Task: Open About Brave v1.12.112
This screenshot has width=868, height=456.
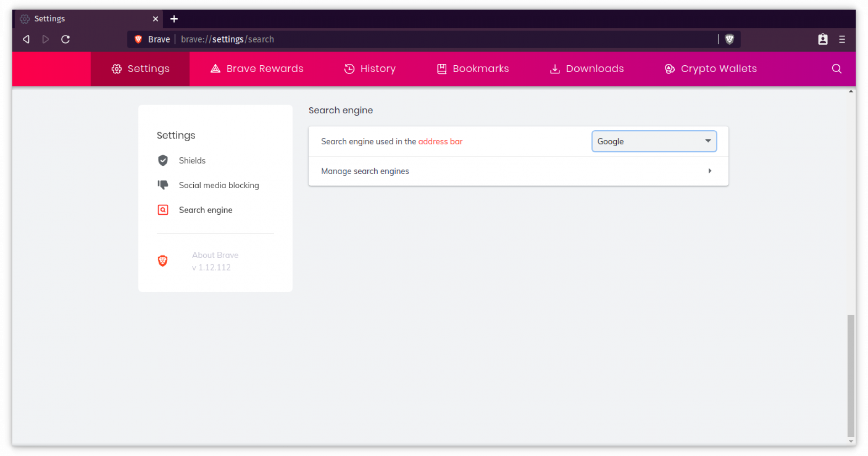Action: click(x=215, y=261)
